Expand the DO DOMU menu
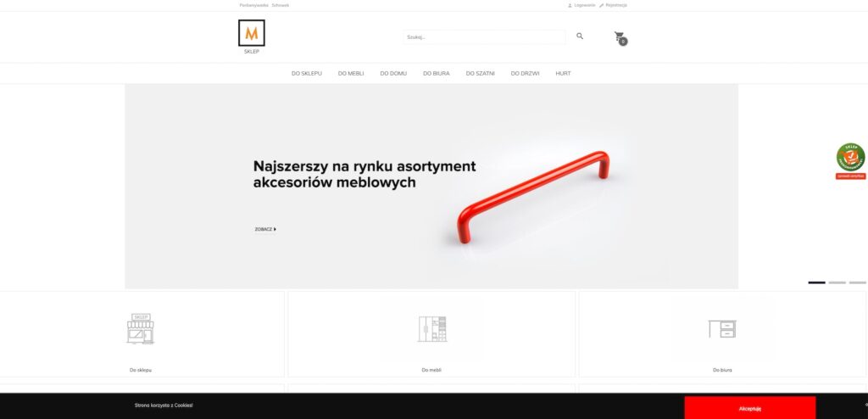This screenshot has width=868, height=419. pos(393,73)
